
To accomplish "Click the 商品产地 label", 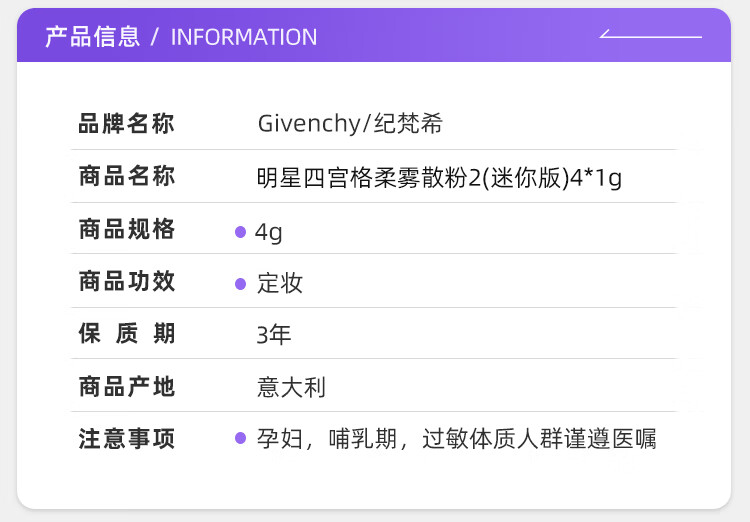I will 127,386.
